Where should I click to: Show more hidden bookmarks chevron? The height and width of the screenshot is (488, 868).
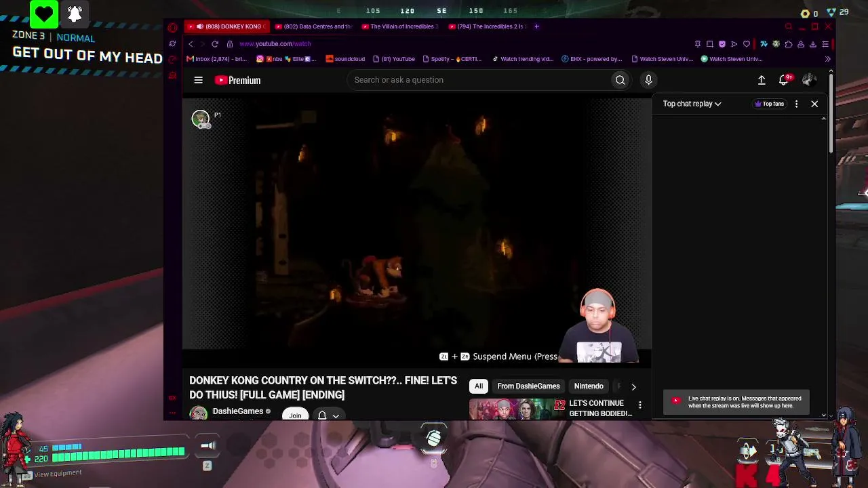tap(827, 59)
